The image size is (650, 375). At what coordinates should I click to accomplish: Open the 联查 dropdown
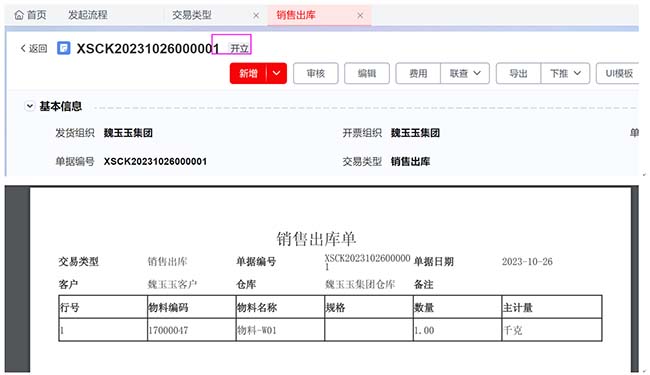(x=465, y=73)
